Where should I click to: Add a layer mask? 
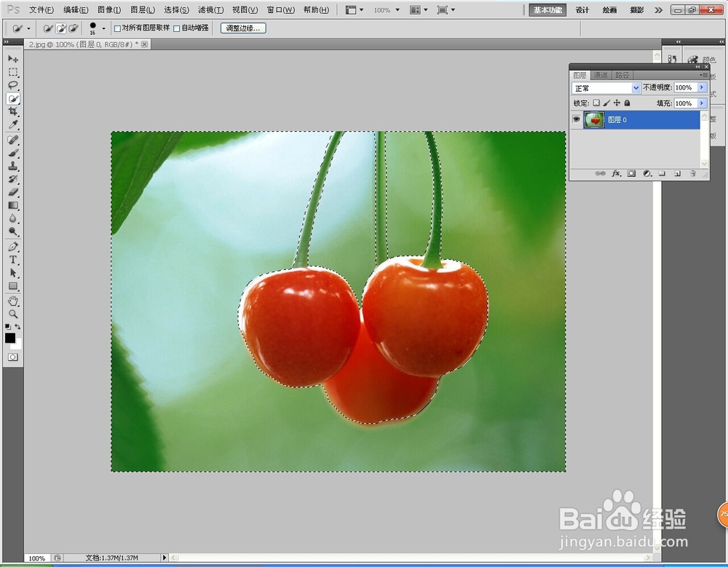631,174
